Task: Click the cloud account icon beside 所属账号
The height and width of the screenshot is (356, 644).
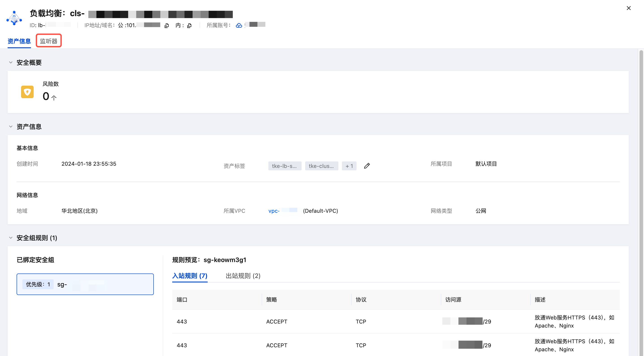Action: pos(239,25)
